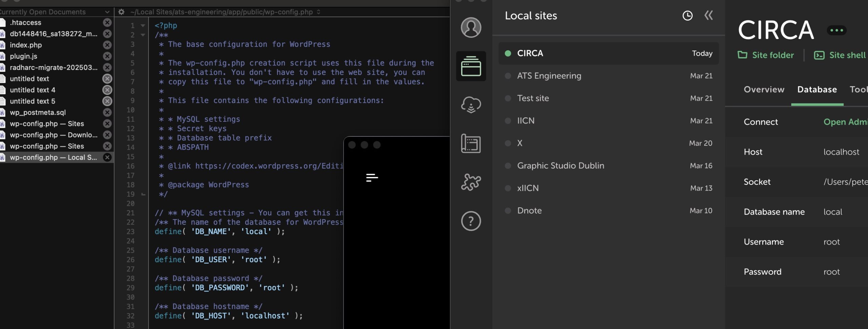Open .htaccess in document list
This screenshot has height=329, width=868.
point(25,23)
